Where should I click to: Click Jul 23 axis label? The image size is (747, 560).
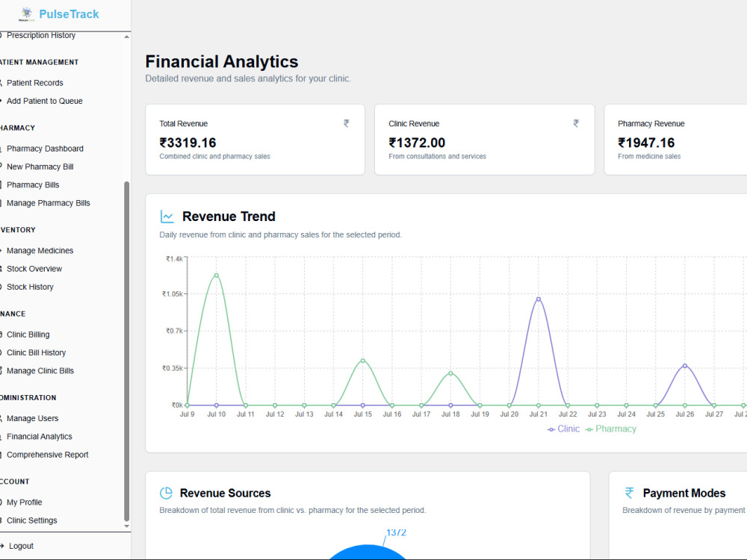(597, 414)
